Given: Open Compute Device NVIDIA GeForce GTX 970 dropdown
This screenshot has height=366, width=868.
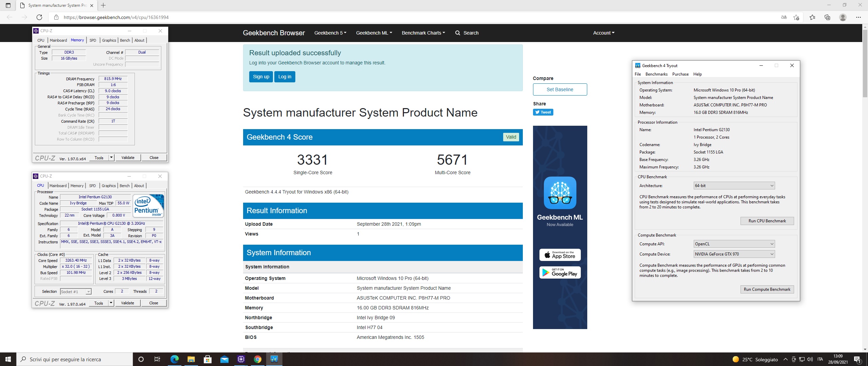Looking at the screenshot, I should pyautogui.click(x=734, y=254).
